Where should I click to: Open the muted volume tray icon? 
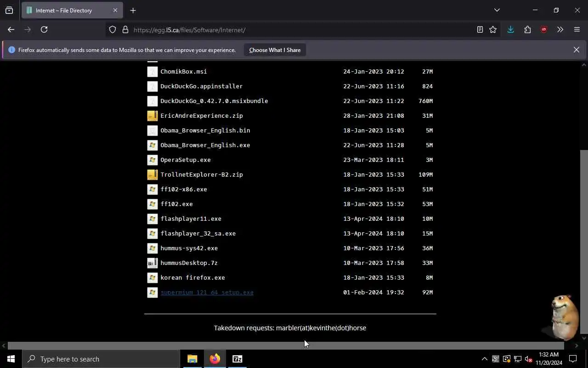(x=529, y=359)
